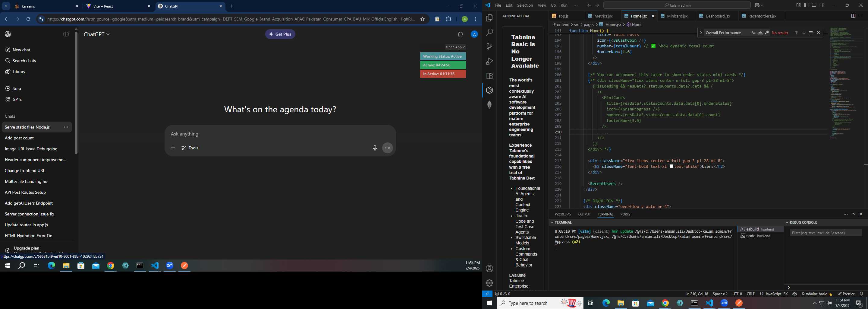Viewport: 868px width, 309px height.
Task: Click the Copilot icon in VS Code status bar
Action: point(794,294)
